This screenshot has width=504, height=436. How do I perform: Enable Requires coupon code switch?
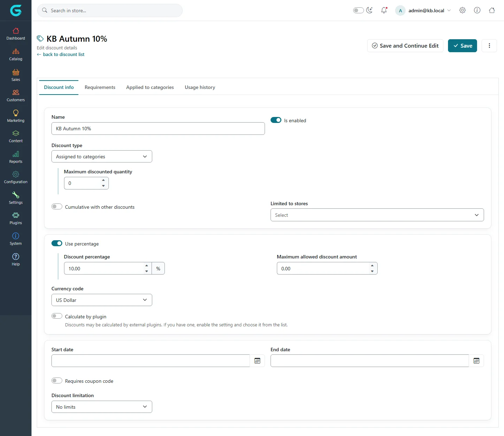57,381
